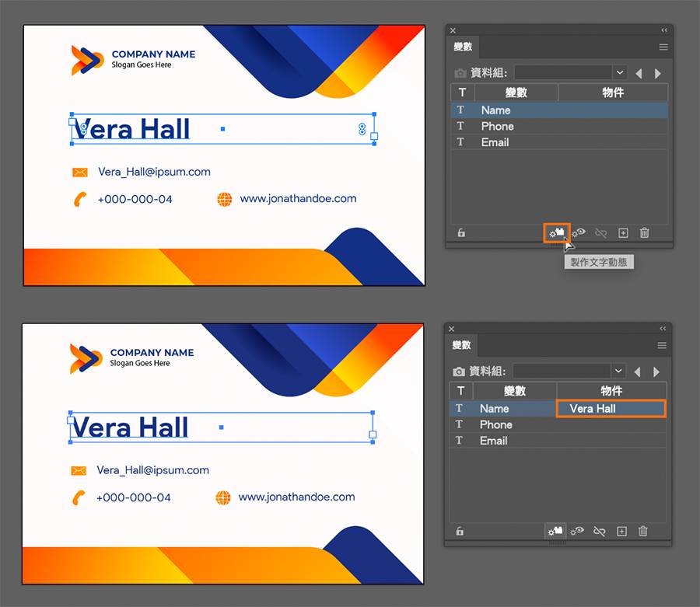Open lower Variables panel hamburger menu
The image size is (700, 607).
click(662, 345)
